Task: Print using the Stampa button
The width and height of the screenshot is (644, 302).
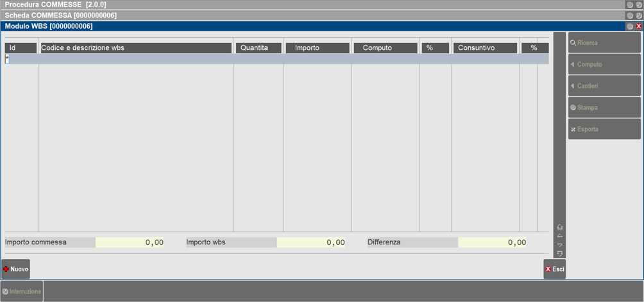Action: point(604,108)
